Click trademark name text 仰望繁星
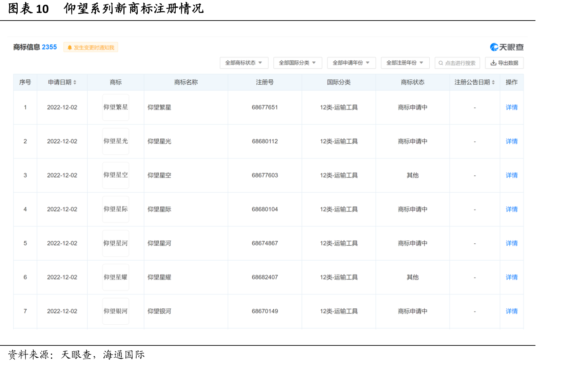 click(x=159, y=107)
